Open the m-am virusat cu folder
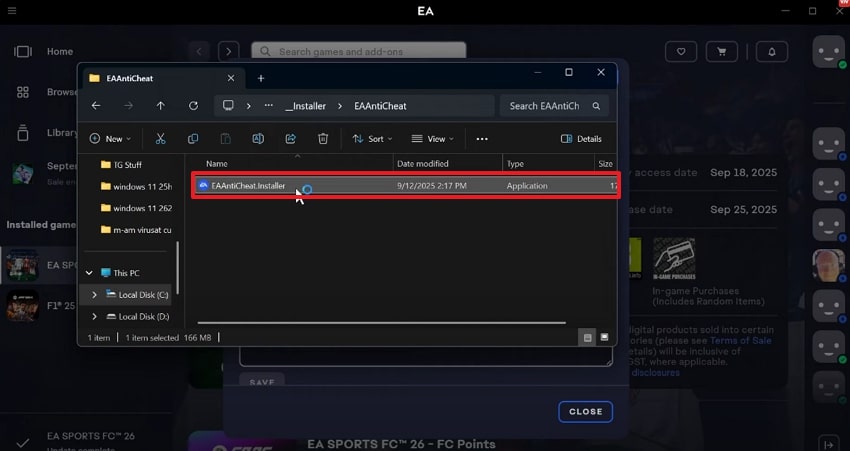The height and width of the screenshot is (451, 850). [136, 230]
